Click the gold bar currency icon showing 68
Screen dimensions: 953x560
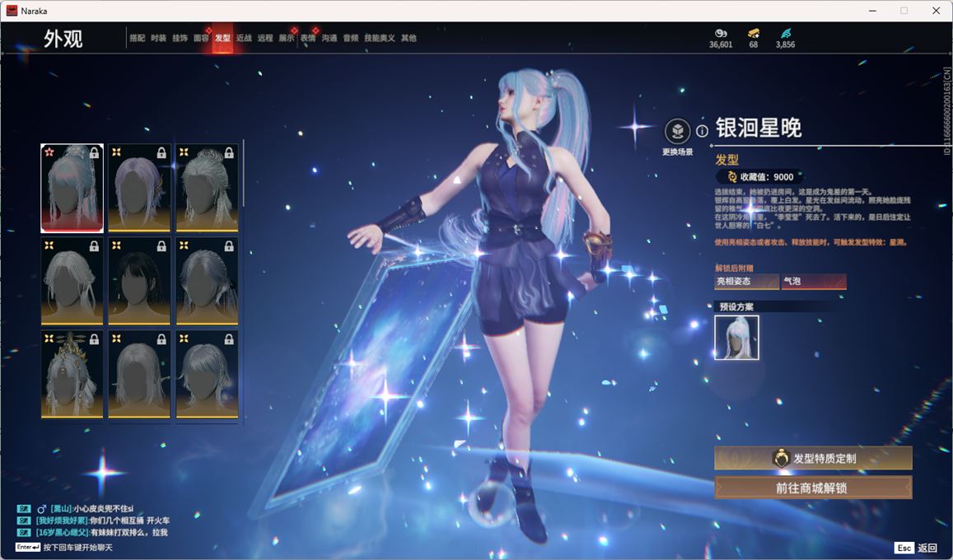(754, 33)
